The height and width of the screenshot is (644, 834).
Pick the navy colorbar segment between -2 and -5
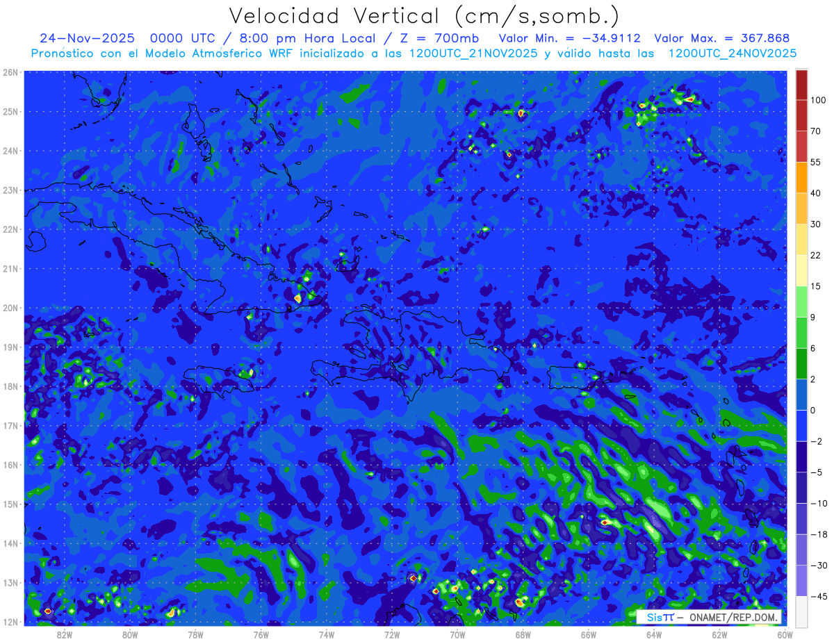click(x=801, y=456)
